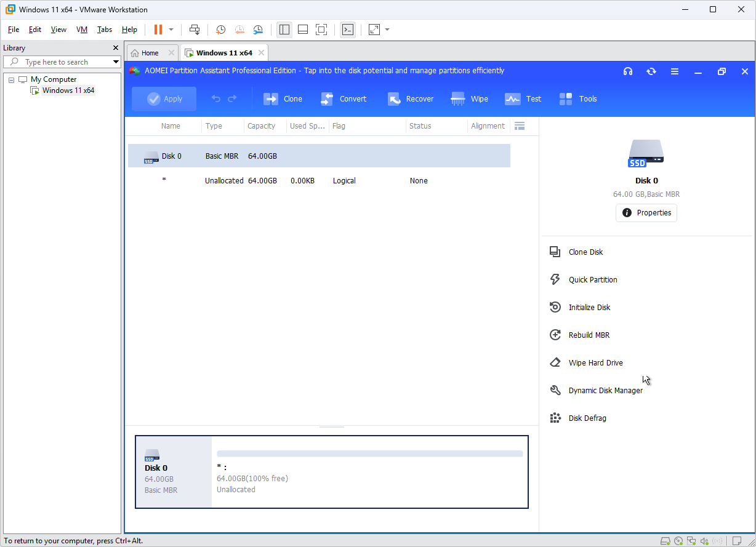Click the Clone icon in AOMEI toolbar
This screenshot has height=547, width=756.
pyautogui.click(x=271, y=99)
